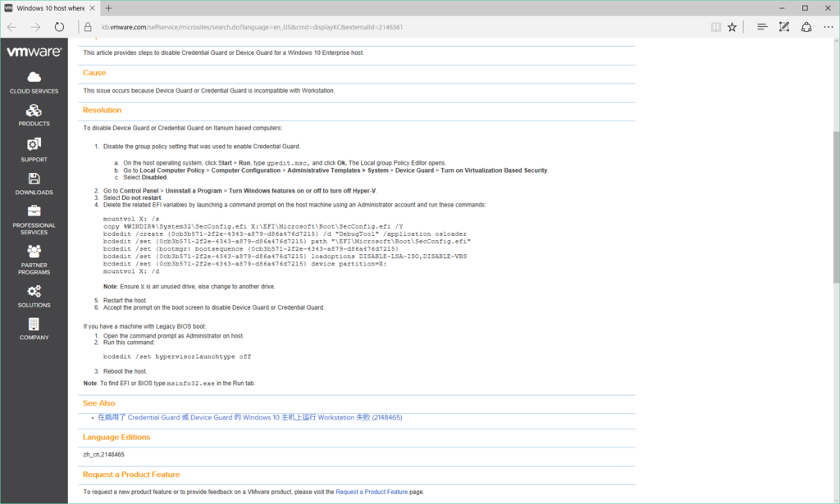Click the 'Select Disabled.' sub-step

click(x=145, y=178)
